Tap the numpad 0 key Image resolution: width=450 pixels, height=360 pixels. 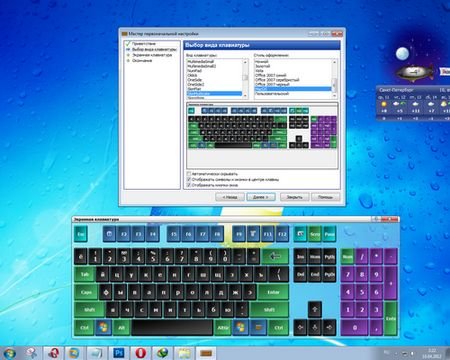(355, 328)
